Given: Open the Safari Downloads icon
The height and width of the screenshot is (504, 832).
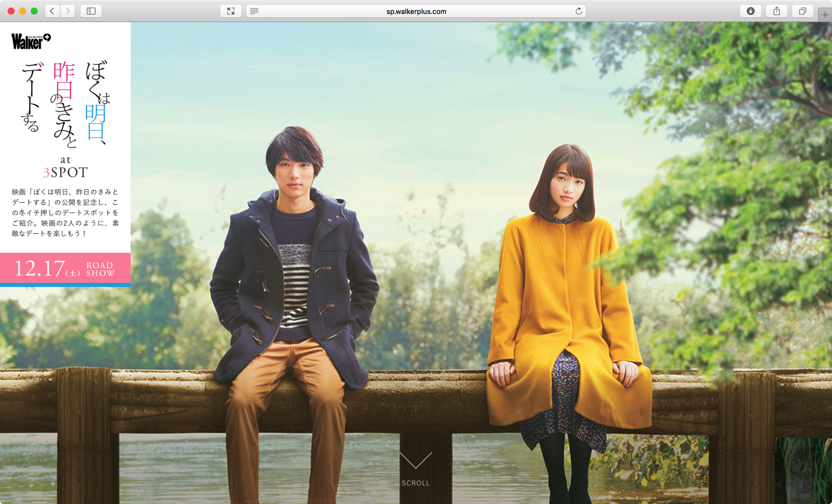Looking at the screenshot, I should coord(750,10).
